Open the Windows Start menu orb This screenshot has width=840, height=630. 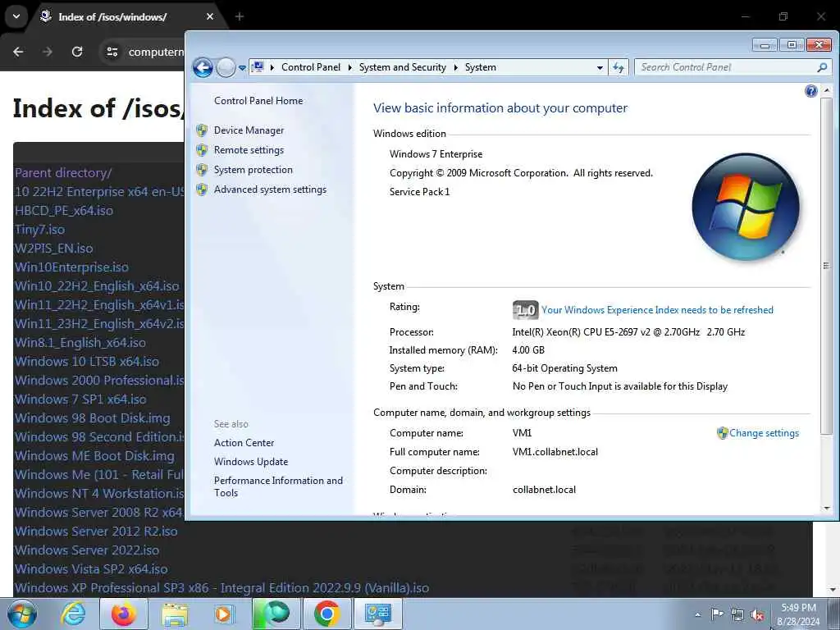[22, 614]
